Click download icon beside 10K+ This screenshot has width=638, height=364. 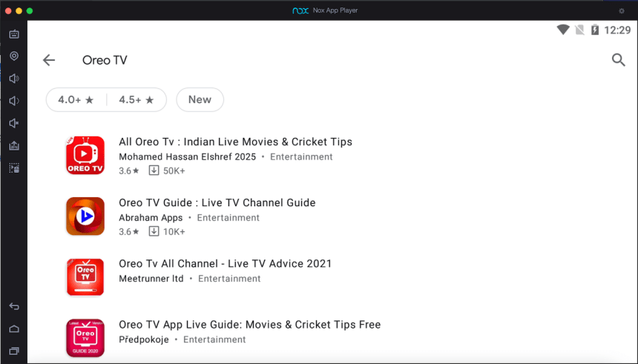pyautogui.click(x=154, y=231)
